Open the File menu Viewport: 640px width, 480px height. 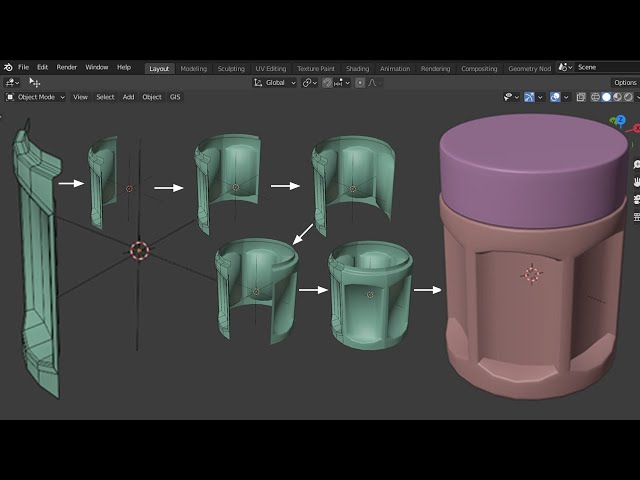pos(24,67)
